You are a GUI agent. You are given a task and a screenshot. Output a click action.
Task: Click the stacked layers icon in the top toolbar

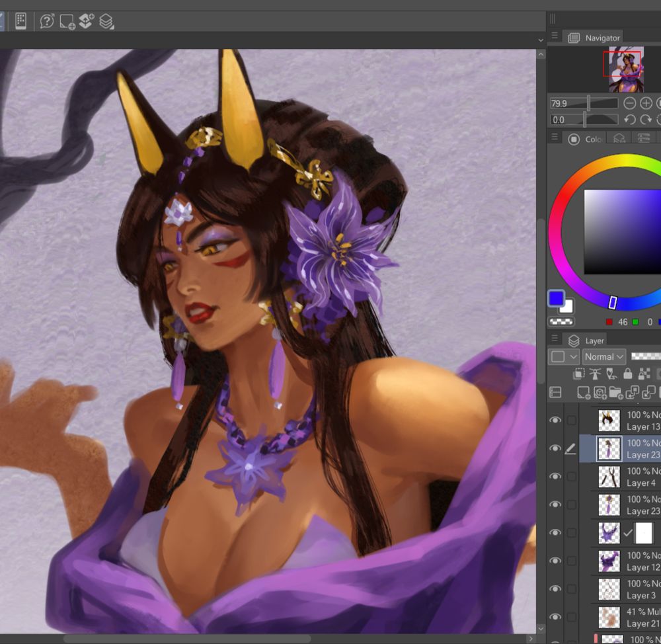pos(106,22)
